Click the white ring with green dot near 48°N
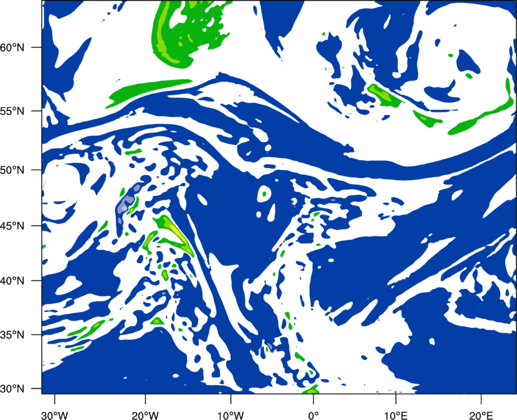Screen dimensions: 517x420 pyautogui.click(x=264, y=193)
